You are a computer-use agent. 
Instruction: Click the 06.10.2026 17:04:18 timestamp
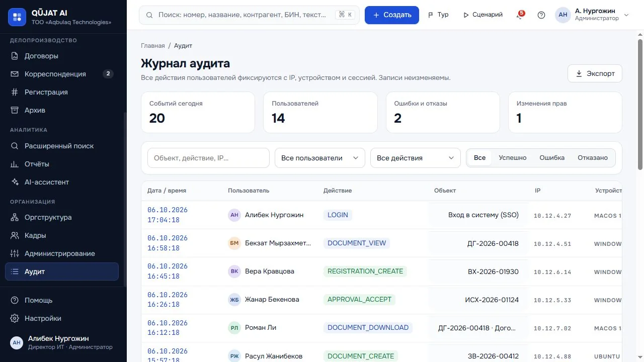coord(168,215)
